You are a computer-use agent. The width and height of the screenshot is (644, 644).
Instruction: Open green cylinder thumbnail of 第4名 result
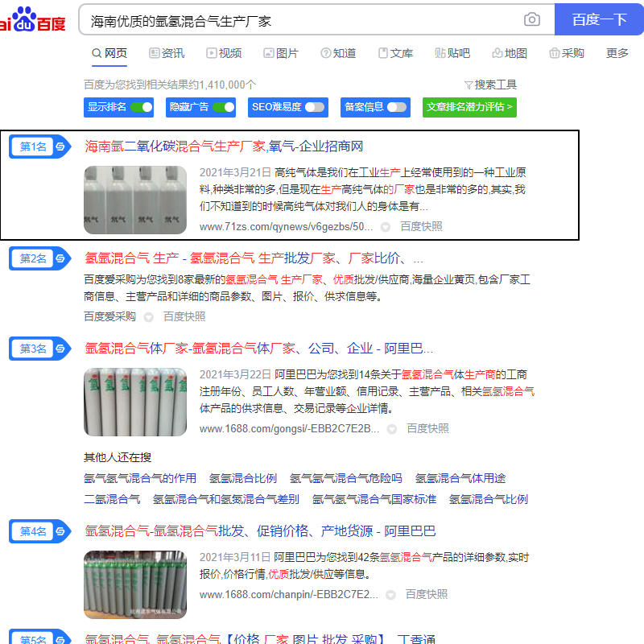(x=135, y=585)
